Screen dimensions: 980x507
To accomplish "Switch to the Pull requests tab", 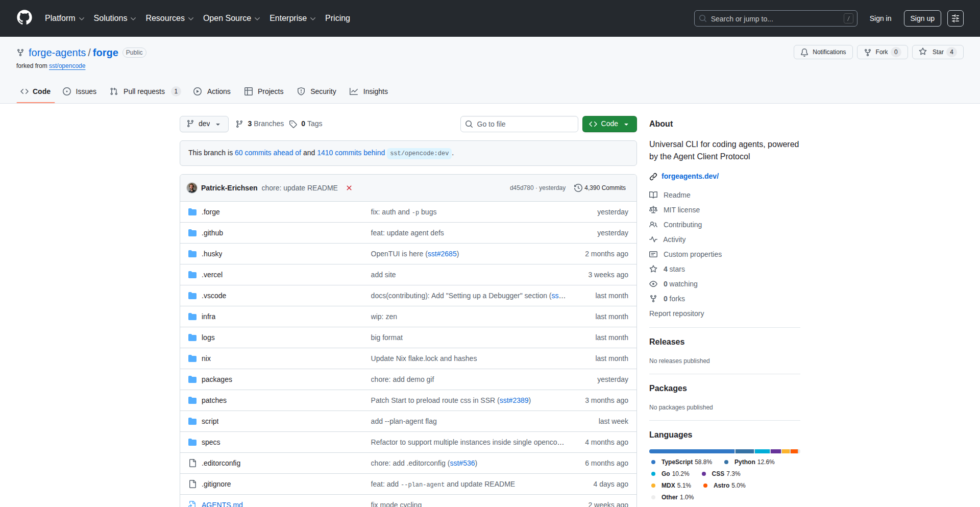I will pos(144,91).
